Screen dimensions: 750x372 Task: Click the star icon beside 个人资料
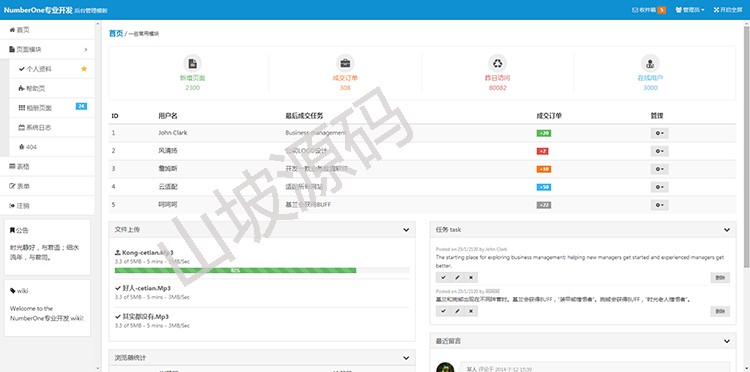(x=84, y=69)
